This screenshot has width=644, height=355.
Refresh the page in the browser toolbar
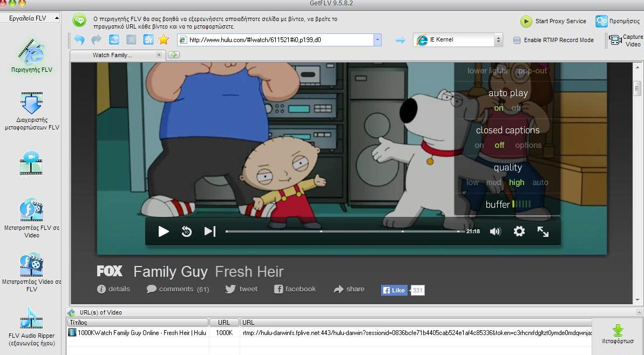114,39
